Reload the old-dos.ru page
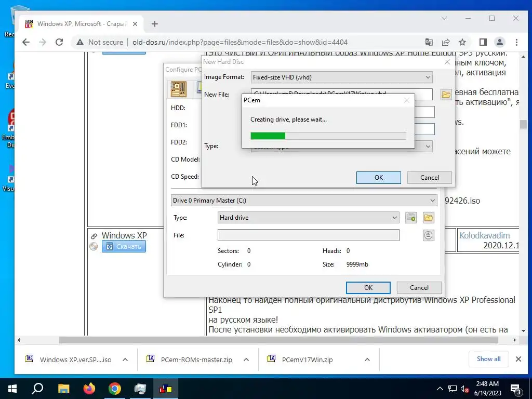Screen dimensions: 532x399 59,42
